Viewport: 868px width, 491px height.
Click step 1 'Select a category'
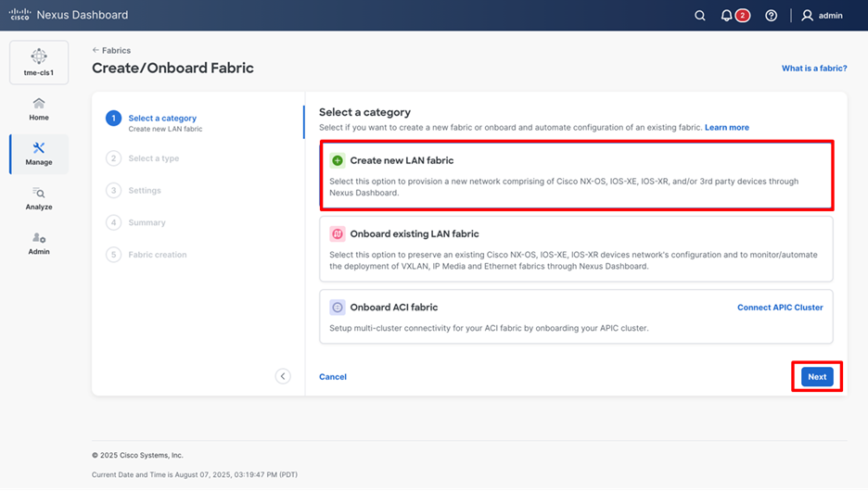(x=162, y=119)
